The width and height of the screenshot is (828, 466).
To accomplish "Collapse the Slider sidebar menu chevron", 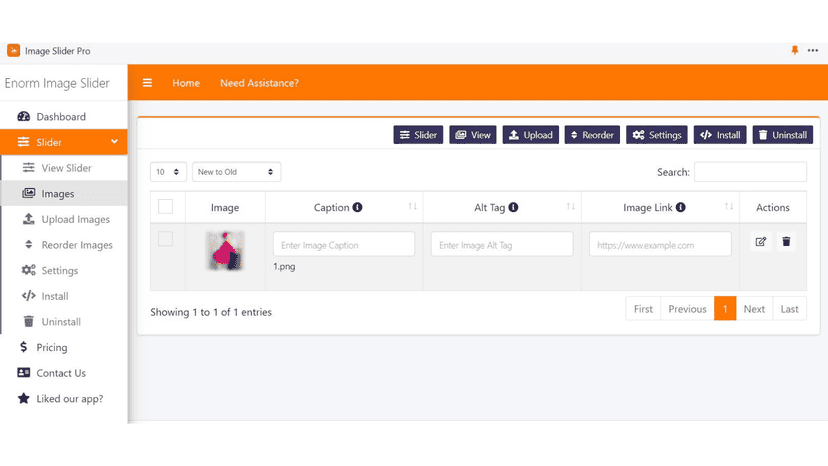I will [114, 142].
